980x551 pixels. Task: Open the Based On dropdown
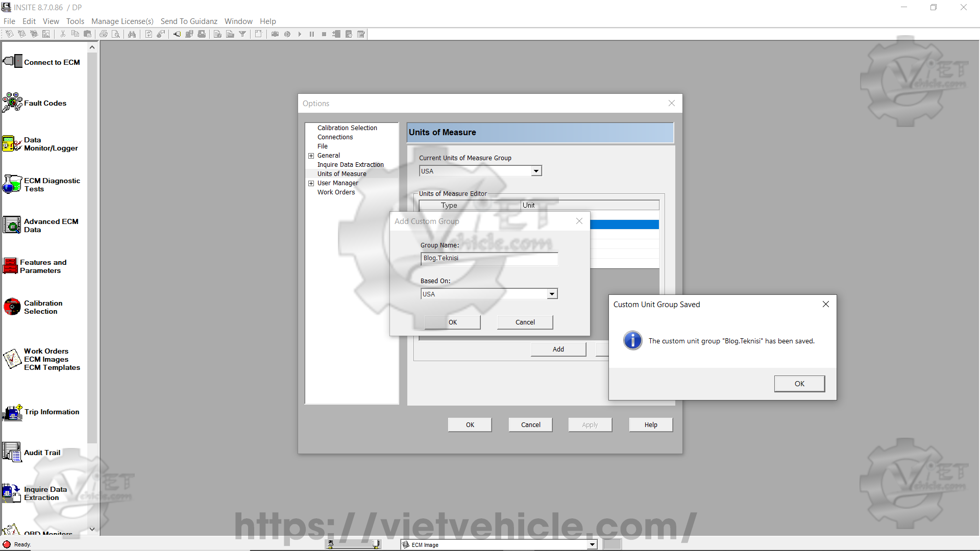(x=552, y=294)
